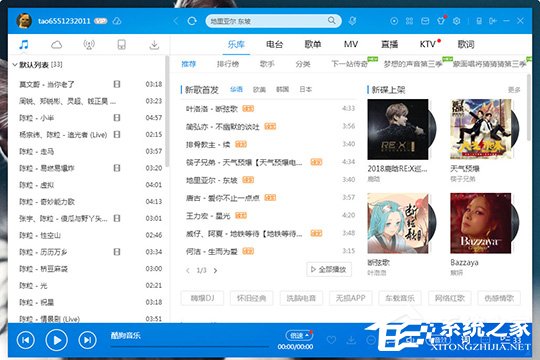Click the circle target icon in title bar

(394, 21)
